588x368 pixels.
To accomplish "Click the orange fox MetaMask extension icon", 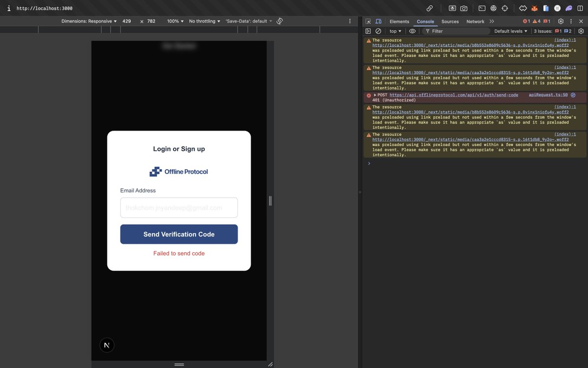I will (x=535, y=8).
